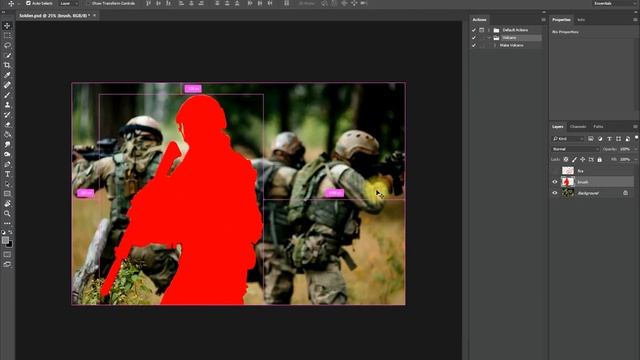640x360 pixels.
Task: Select the Lasso tool
Action: [x=7, y=46]
